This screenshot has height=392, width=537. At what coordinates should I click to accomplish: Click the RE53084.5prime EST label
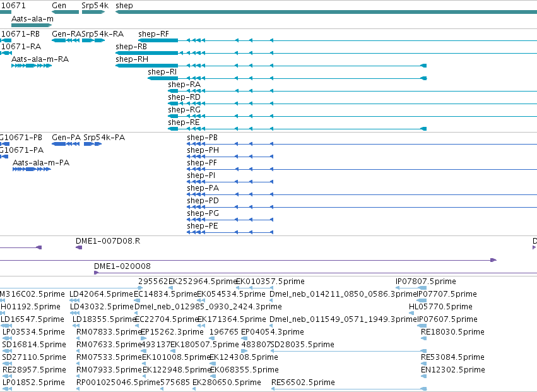(x=452, y=357)
